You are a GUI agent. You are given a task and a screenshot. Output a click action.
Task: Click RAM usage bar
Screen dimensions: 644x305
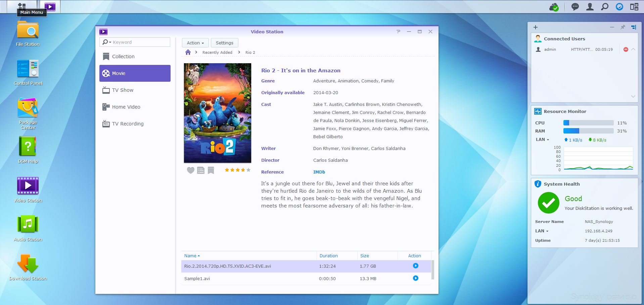point(589,131)
